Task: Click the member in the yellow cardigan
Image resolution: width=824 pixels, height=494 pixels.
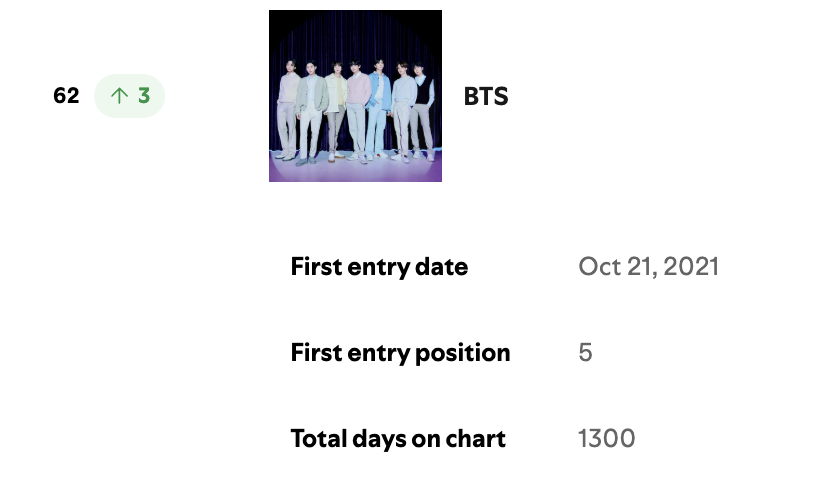Action: pos(335,110)
